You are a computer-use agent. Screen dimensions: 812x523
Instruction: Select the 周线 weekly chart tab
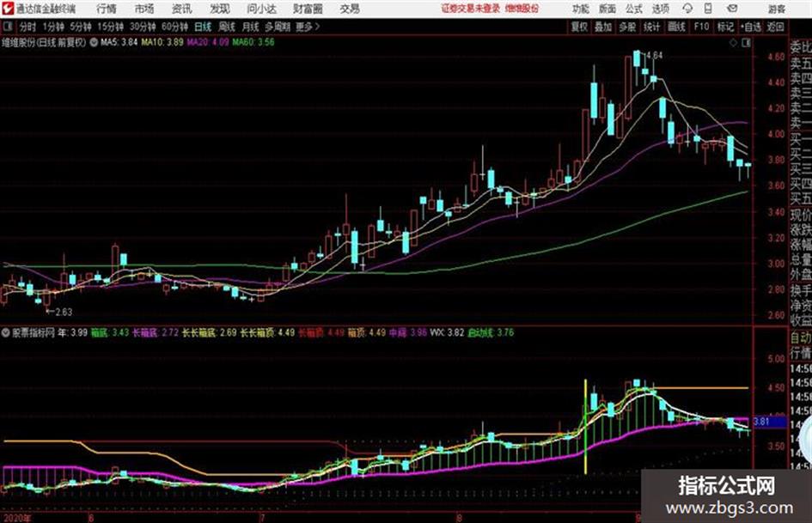[x=227, y=27]
